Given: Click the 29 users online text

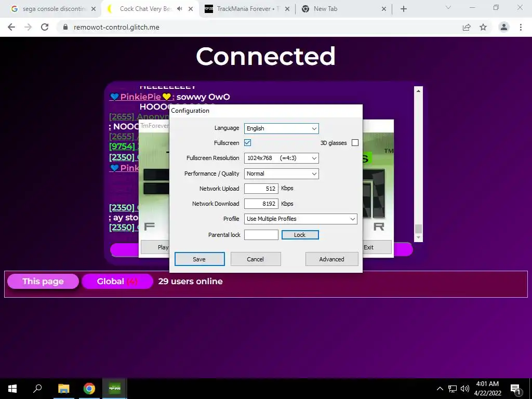Looking at the screenshot, I should [190, 281].
